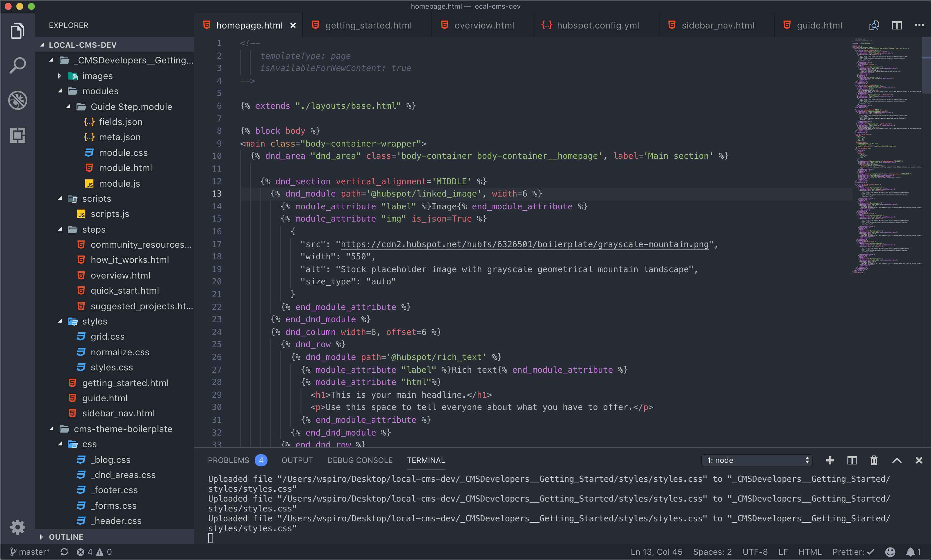Click the code minimap overview
931x560 pixels.
click(887, 156)
